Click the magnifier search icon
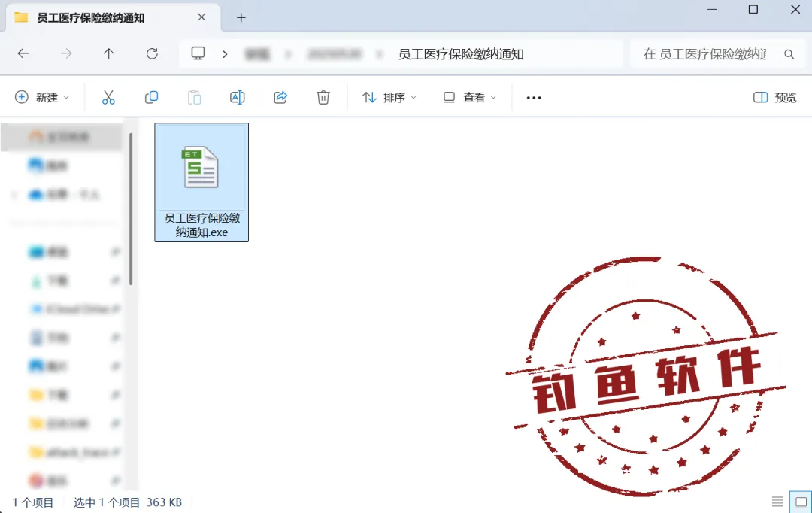Viewport: 812px width, 513px height. tap(789, 54)
